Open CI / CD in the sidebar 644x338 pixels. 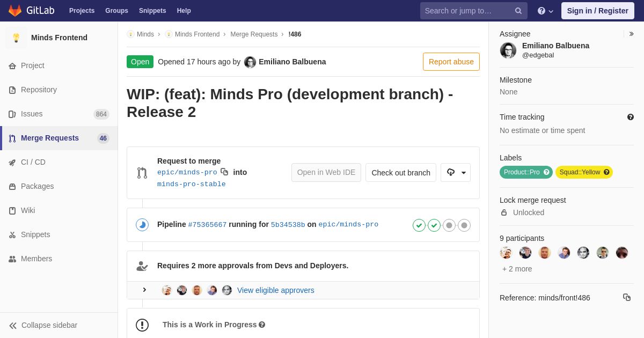coord(59,162)
